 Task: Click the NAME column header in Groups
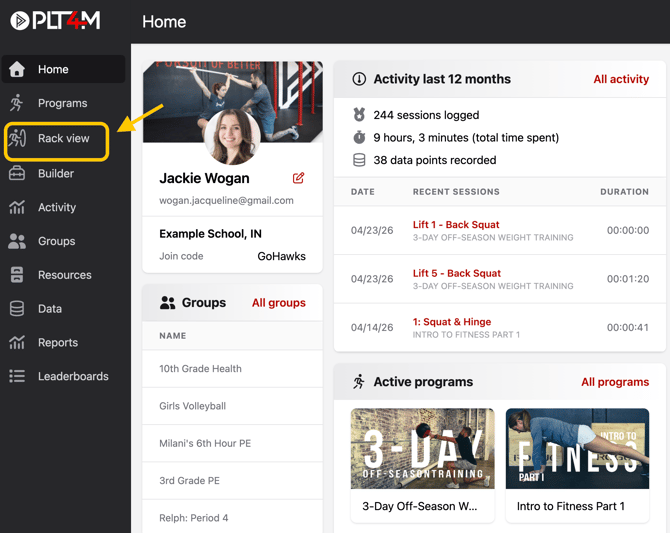click(173, 336)
